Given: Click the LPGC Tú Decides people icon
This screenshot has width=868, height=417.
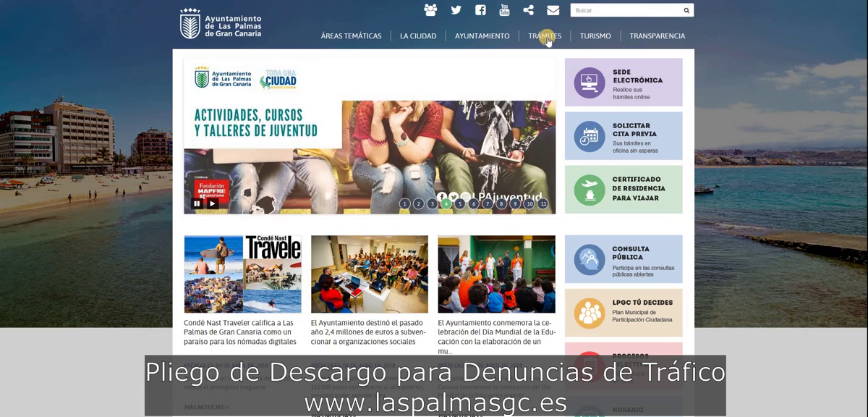Looking at the screenshot, I should click(x=590, y=313).
